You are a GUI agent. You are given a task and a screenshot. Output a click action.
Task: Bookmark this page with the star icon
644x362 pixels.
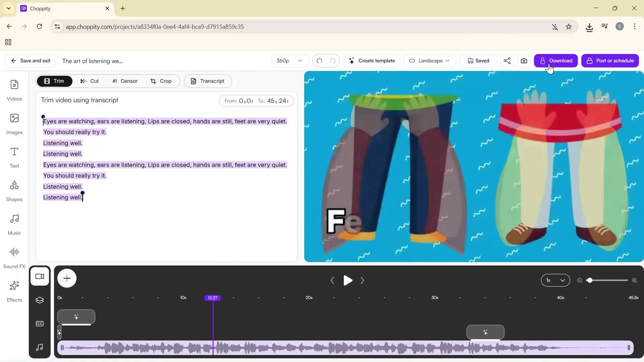coord(569,26)
